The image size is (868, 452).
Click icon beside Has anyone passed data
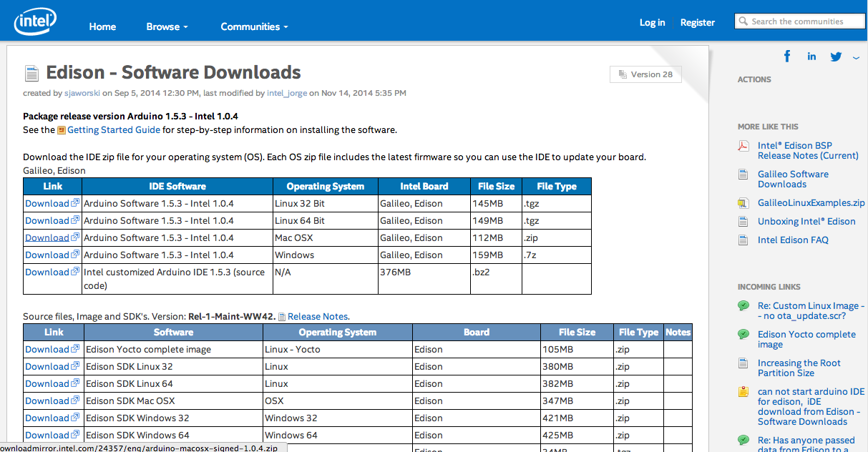coord(743,441)
